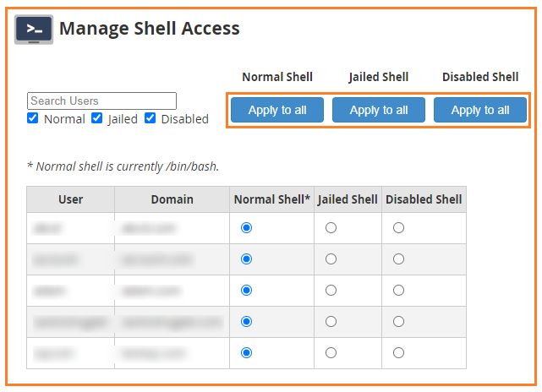Apply Jailed Shell to all users
Viewport: 542px width, 392px height.
point(379,110)
